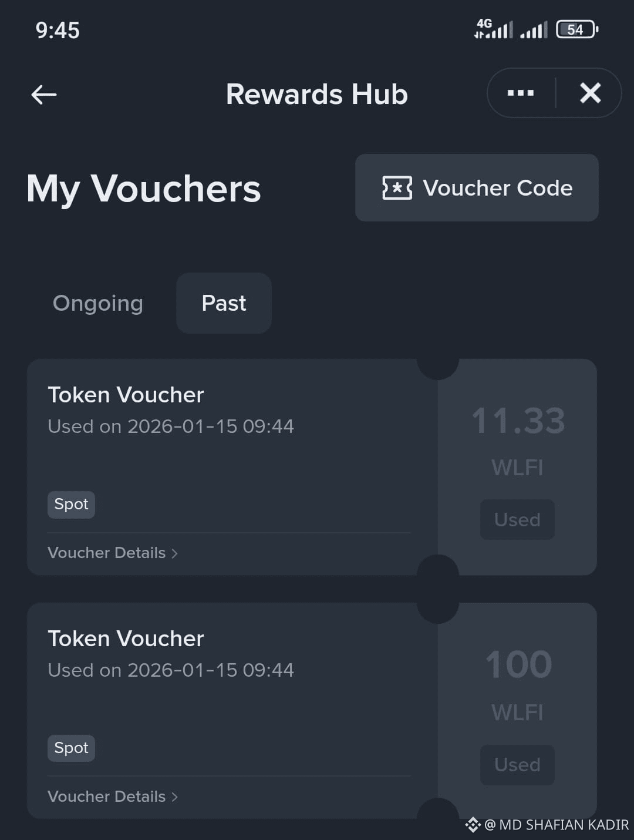
Task: Close Rewards Hub with the X icon
Action: point(590,93)
